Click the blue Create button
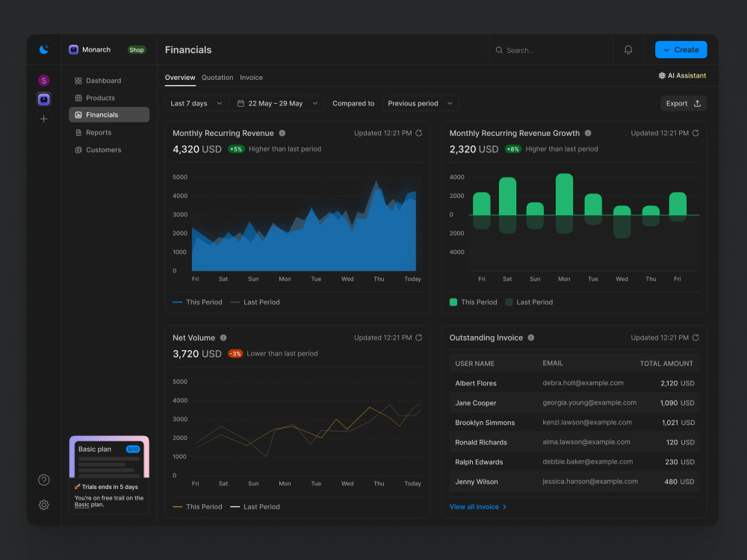This screenshot has width=747, height=560. pyautogui.click(x=681, y=49)
